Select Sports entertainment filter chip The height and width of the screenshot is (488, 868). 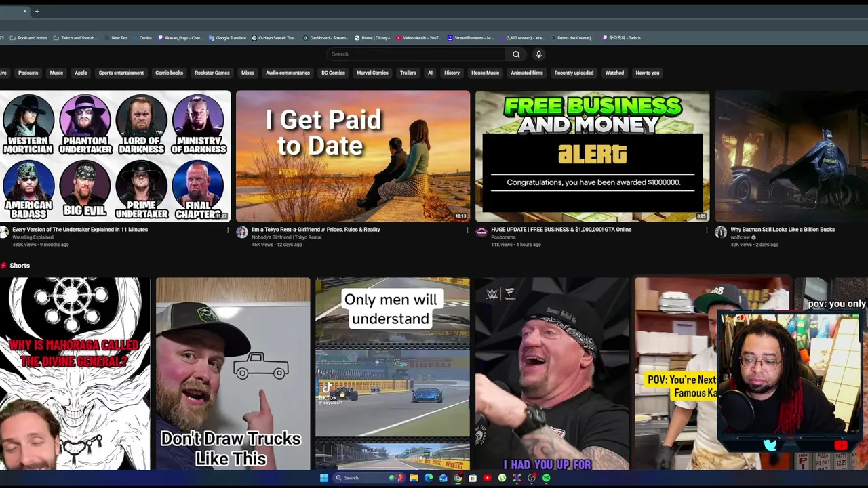(121, 73)
